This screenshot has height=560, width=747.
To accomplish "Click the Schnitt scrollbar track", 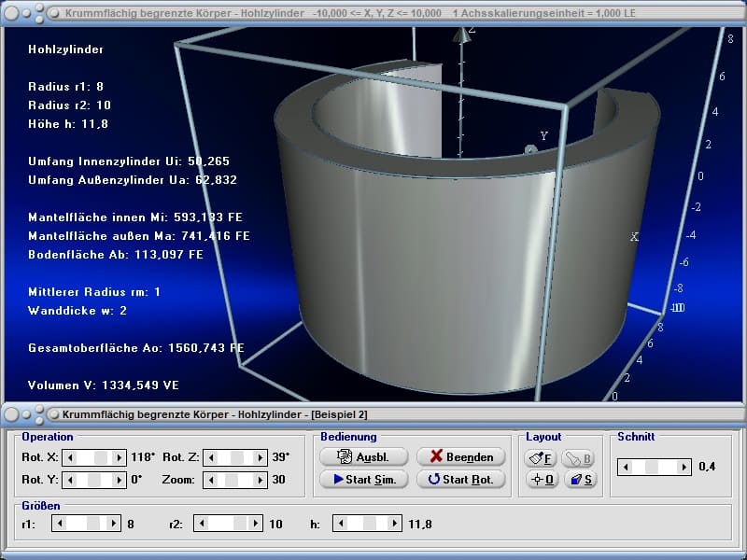I will click(655, 467).
